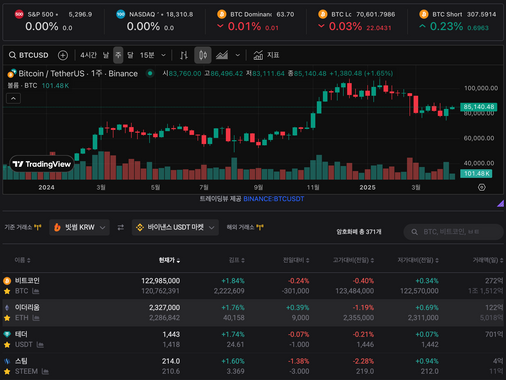
Task: Toggle the STEEM favorite star
Action: 7,371
